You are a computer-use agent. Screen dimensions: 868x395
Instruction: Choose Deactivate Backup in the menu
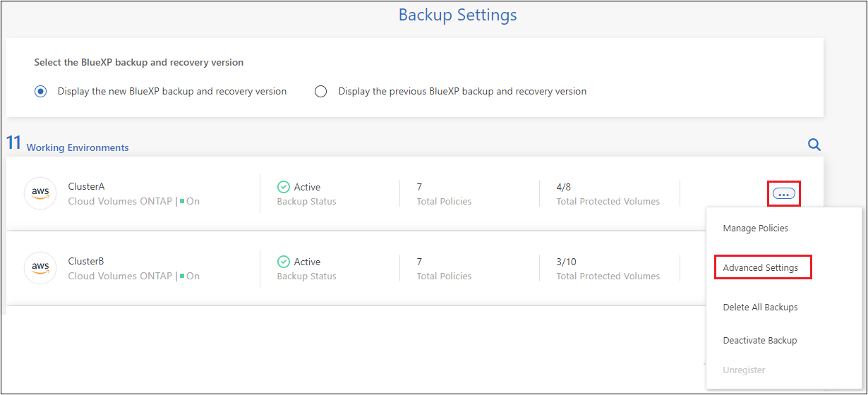759,341
